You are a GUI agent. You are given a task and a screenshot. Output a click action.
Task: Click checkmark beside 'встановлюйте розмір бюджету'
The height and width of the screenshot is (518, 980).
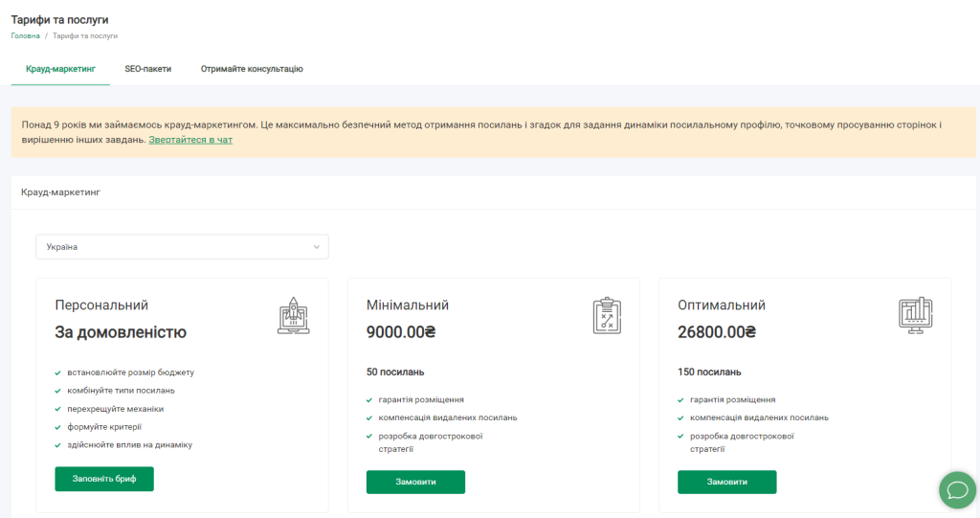58,372
